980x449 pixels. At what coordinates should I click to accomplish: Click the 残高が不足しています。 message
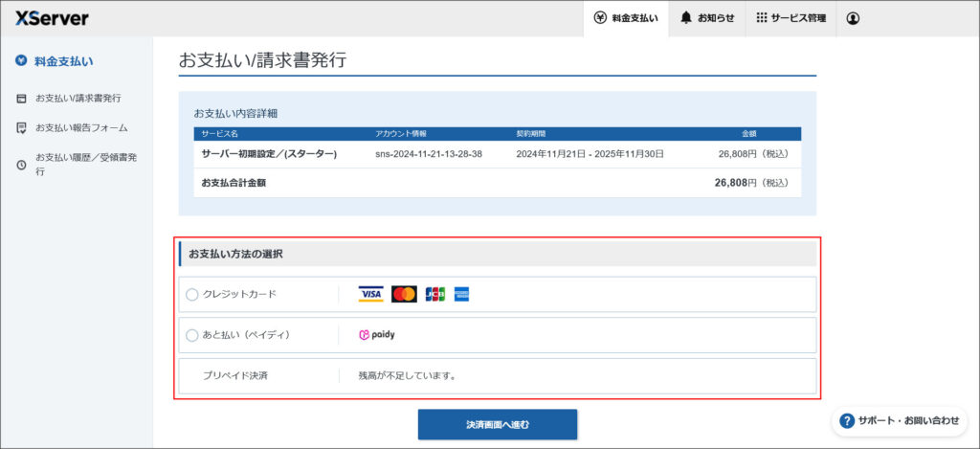pos(408,376)
